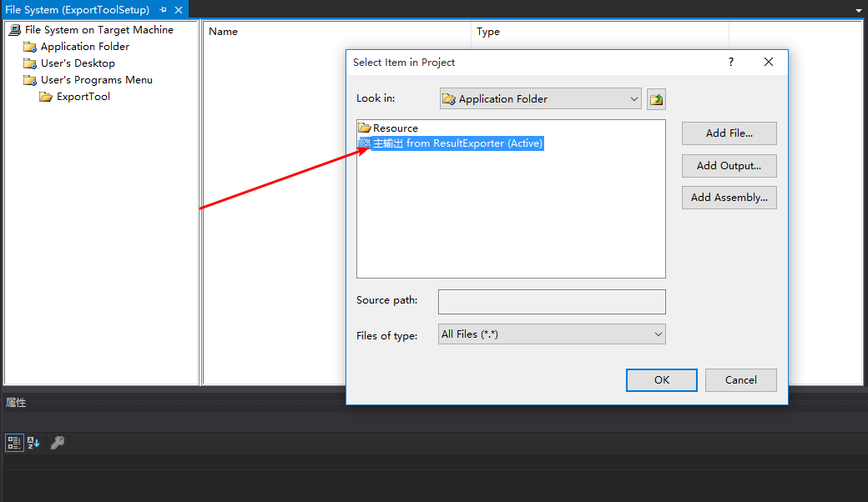
Task: Switch to File System (ExportToolSetup) tab
Action: point(77,10)
